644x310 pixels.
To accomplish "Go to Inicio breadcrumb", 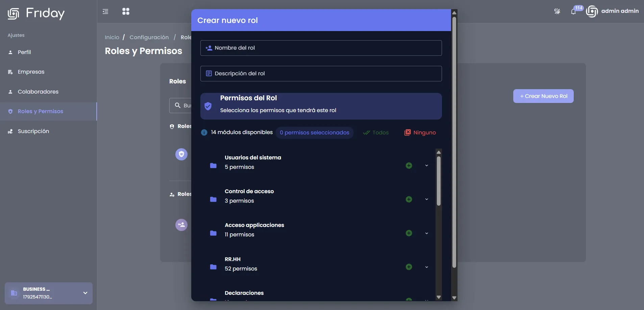I will pos(112,37).
